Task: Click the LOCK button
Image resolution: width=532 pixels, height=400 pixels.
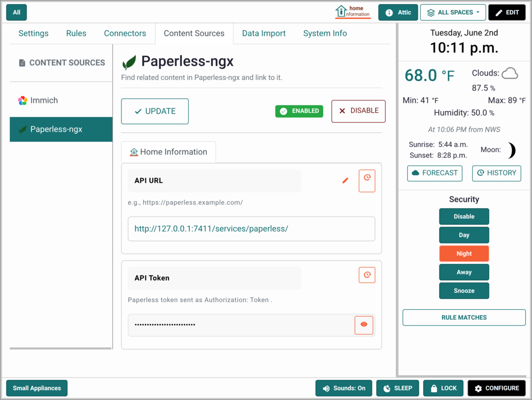Action: tap(443, 388)
